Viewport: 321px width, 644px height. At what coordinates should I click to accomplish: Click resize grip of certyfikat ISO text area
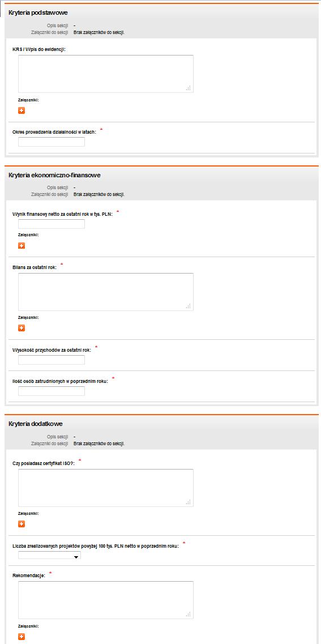pos(189,502)
